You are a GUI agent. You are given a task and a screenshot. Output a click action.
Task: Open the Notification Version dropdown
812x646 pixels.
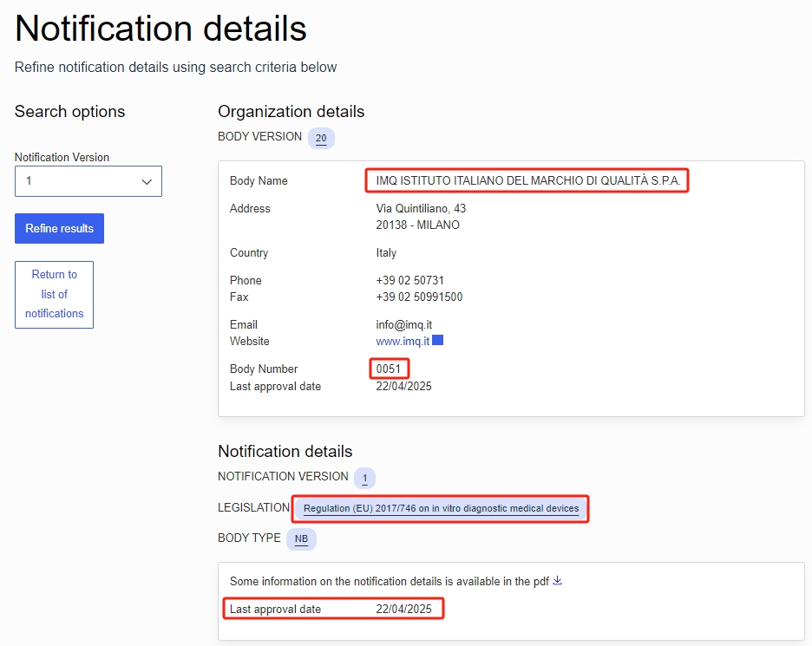[88, 181]
